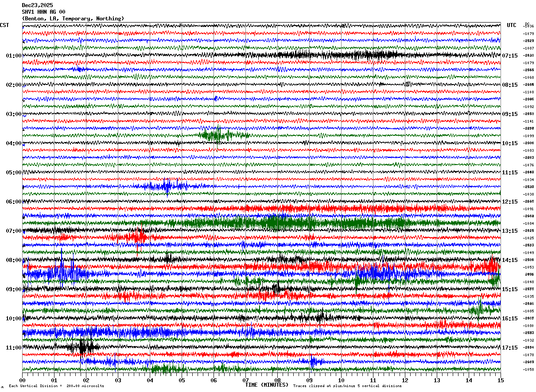The width and height of the screenshot is (536, 392).
Task: Click the 13 minute axis tick label
Action: pos(437,380)
